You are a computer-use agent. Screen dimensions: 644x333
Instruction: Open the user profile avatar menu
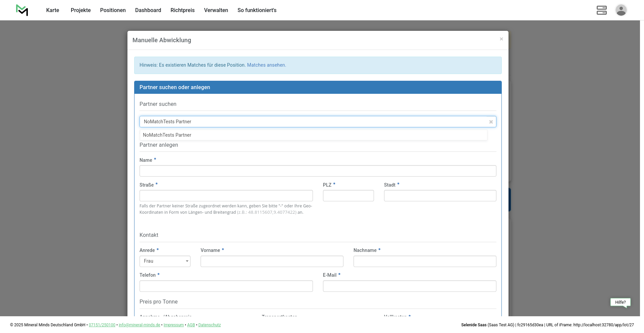coord(621,10)
